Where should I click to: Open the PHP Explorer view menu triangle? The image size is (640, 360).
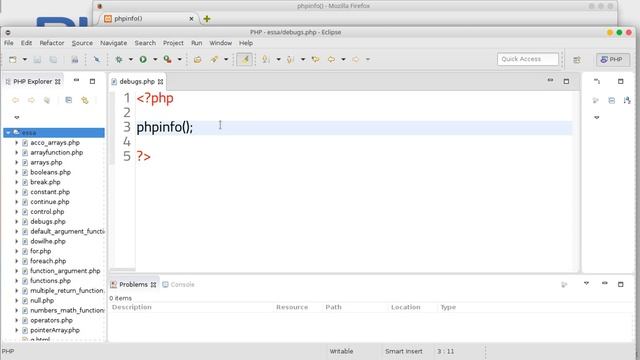pos(17,117)
